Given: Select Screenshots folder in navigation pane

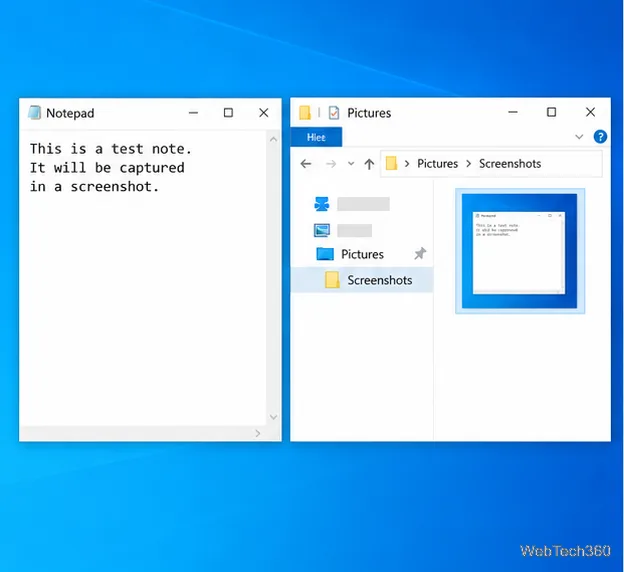Looking at the screenshot, I should (362, 280).
